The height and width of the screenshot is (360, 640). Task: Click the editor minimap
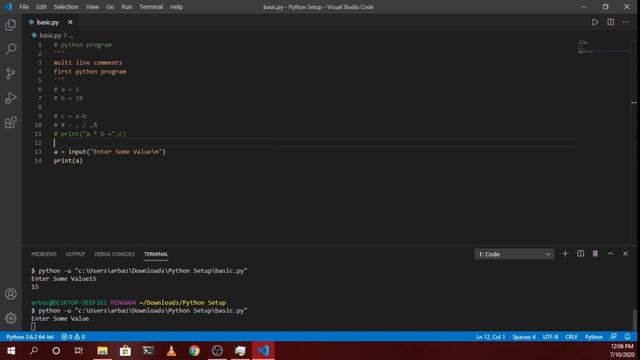click(x=603, y=47)
